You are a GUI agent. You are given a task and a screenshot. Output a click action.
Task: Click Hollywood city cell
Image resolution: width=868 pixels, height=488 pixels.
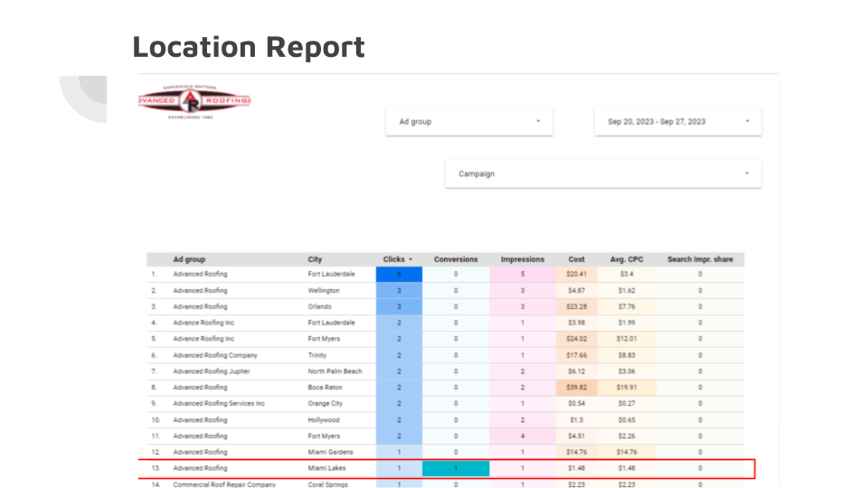click(x=324, y=420)
